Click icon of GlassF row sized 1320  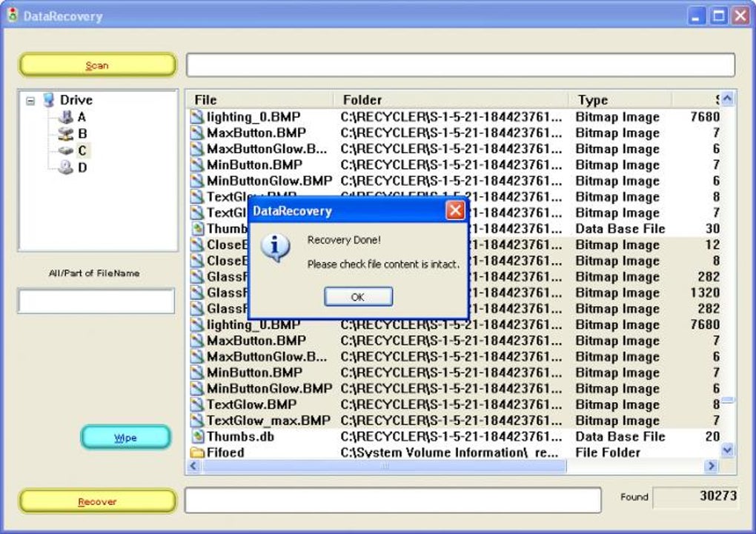click(197, 293)
